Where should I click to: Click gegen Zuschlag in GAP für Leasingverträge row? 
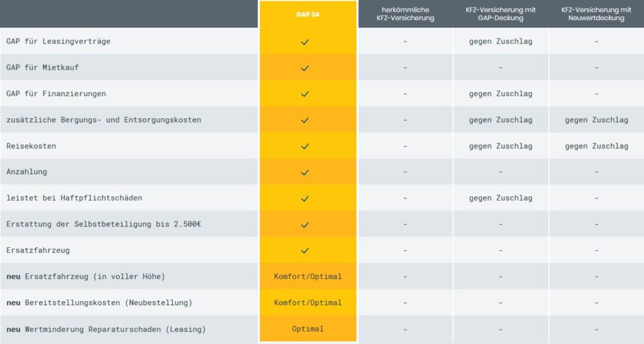tap(501, 42)
